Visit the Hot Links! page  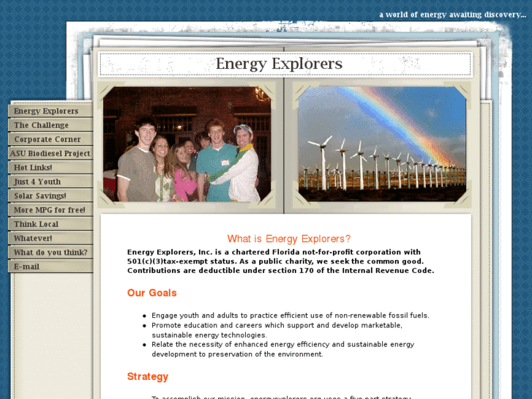pyautogui.click(x=50, y=168)
